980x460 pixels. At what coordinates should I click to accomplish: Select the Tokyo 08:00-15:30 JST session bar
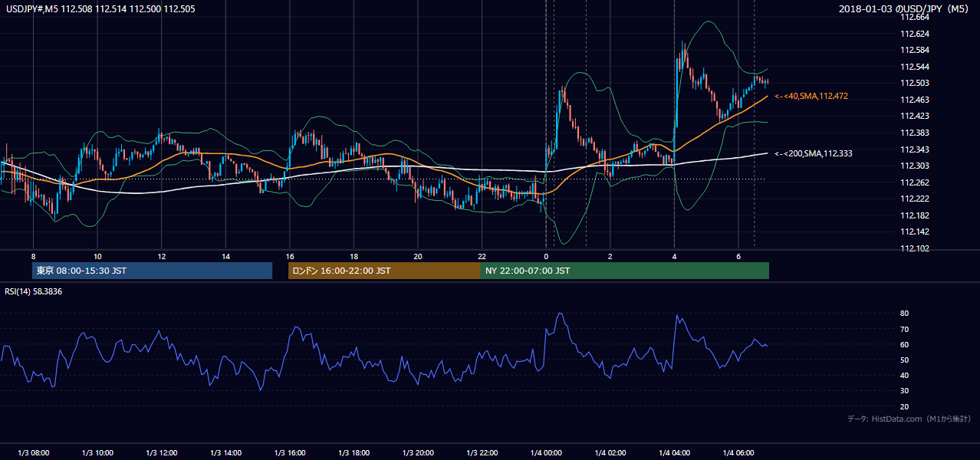tap(152, 271)
